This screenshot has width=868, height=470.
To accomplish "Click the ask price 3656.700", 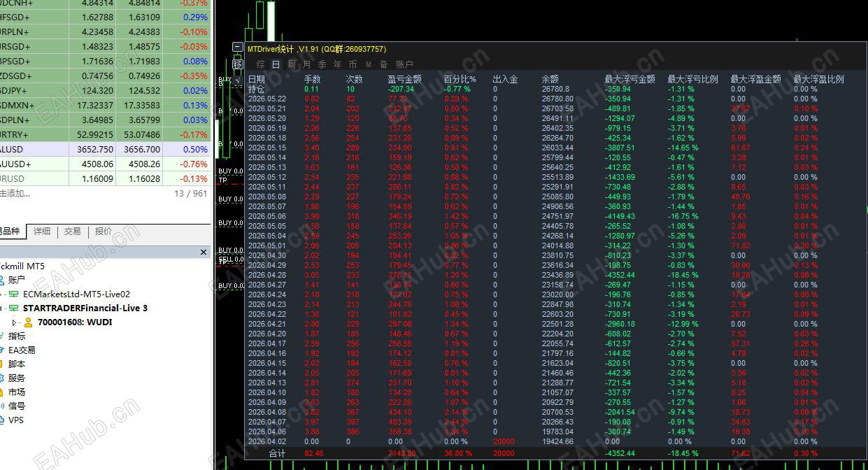I will click(142, 150).
